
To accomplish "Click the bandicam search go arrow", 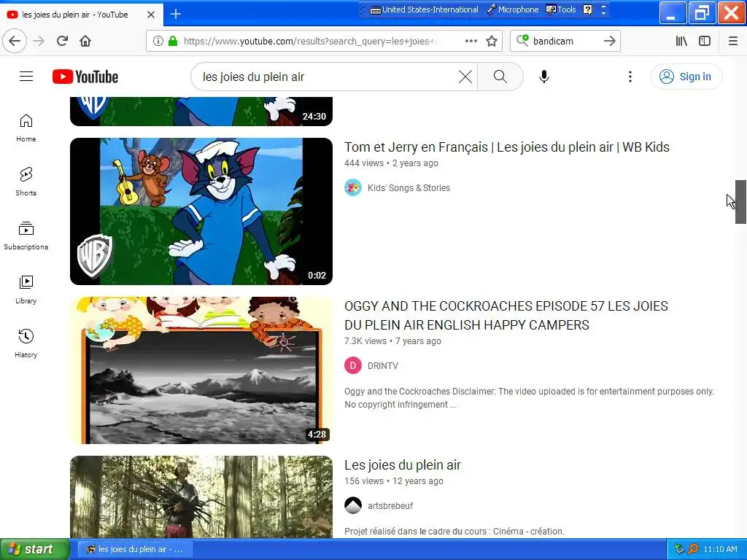I will click(x=609, y=41).
